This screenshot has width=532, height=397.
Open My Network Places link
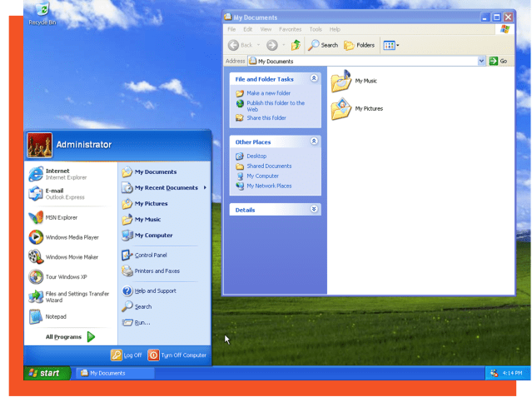pyautogui.click(x=264, y=186)
